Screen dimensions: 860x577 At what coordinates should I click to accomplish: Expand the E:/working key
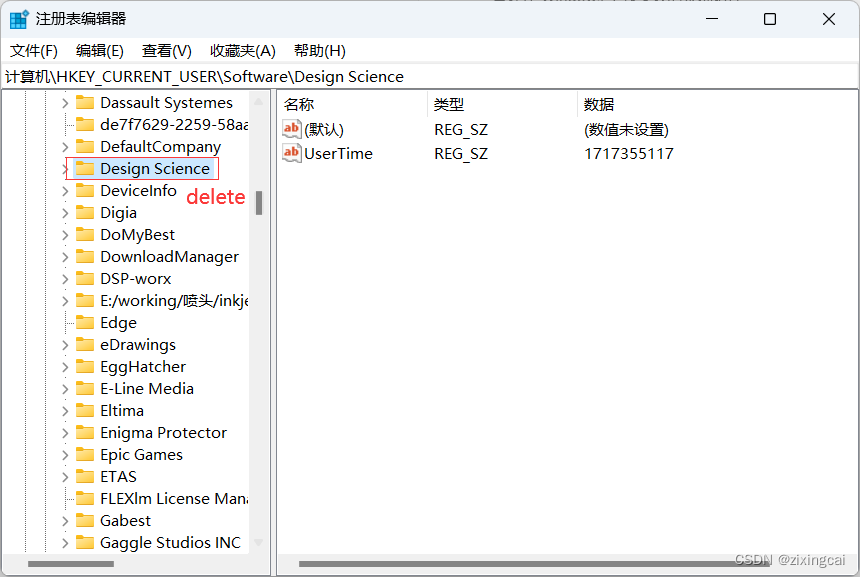pyautogui.click(x=65, y=301)
